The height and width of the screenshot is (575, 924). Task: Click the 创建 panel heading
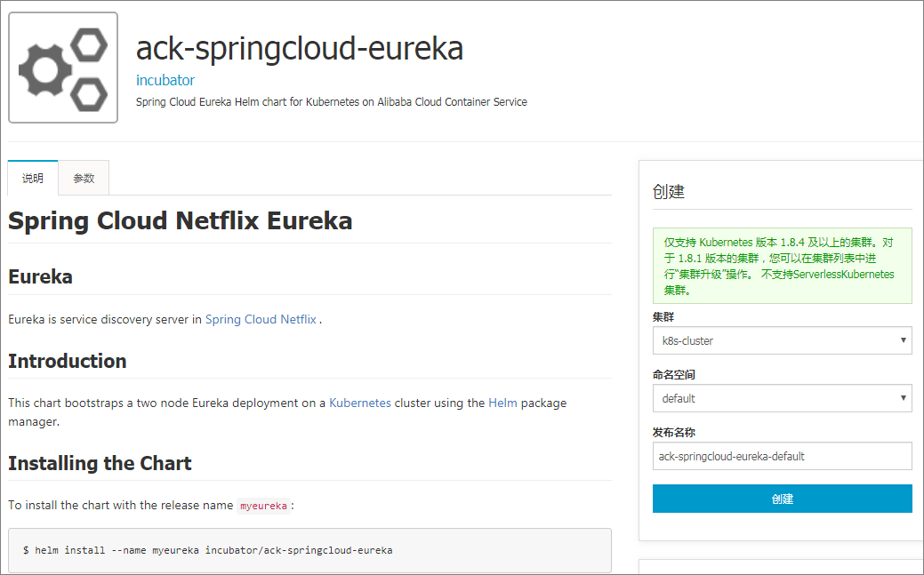[668, 191]
